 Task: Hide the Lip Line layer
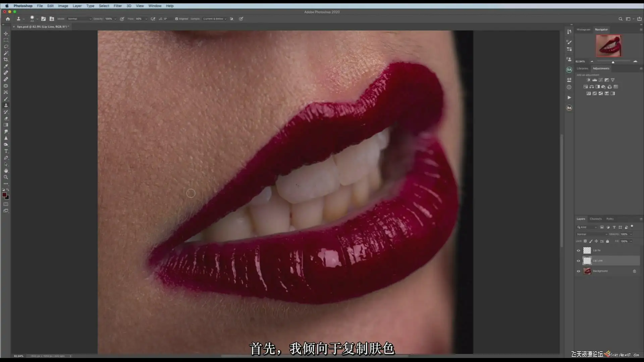(x=578, y=261)
